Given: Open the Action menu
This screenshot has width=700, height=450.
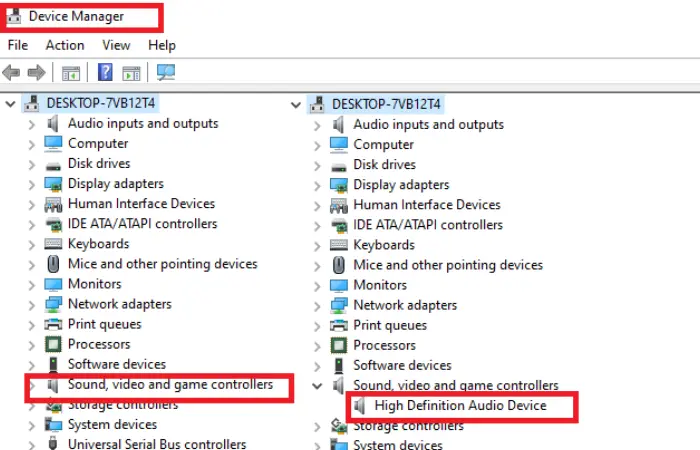Looking at the screenshot, I should [65, 45].
